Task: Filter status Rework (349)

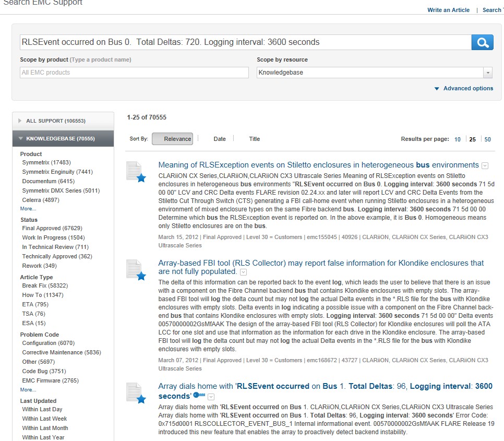Action: tap(39, 266)
